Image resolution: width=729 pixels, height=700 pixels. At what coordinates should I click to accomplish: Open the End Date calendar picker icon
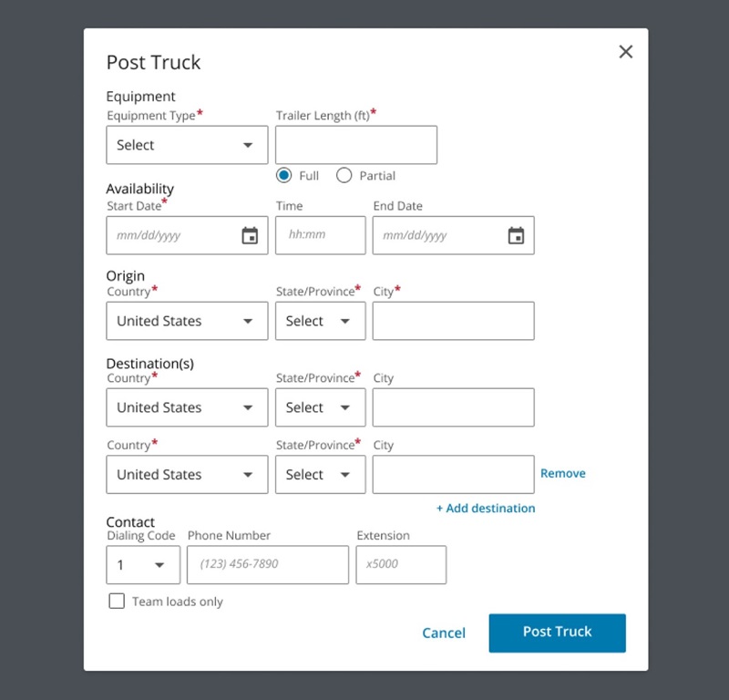click(516, 236)
